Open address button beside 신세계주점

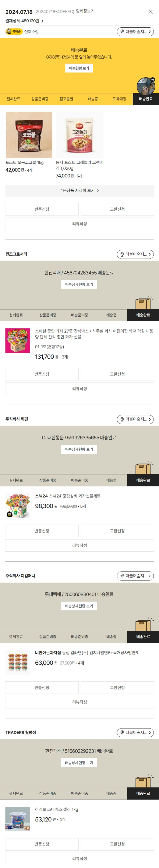135,32
